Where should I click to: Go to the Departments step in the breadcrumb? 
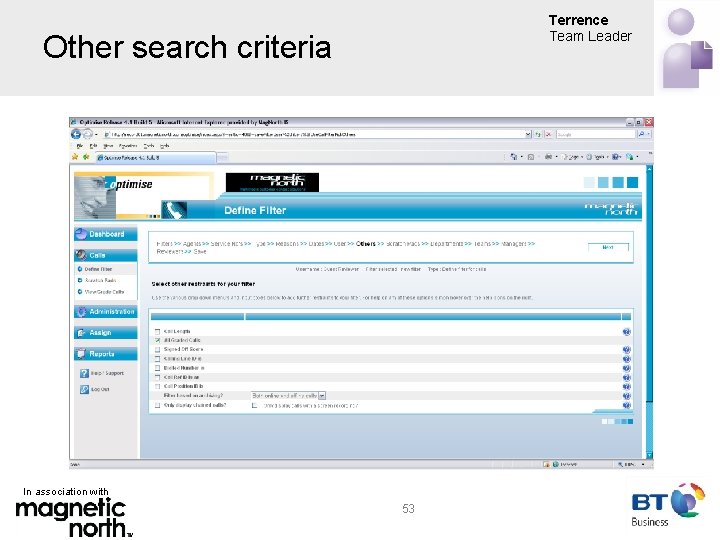[x=446, y=244]
